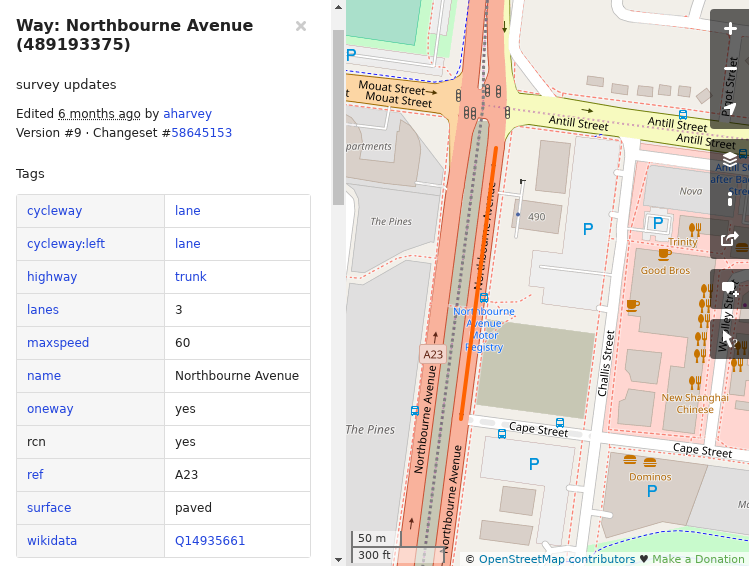Open the cycleway:left tag key link
The height and width of the screenshot is (566, 749).
tap(66, 244)
